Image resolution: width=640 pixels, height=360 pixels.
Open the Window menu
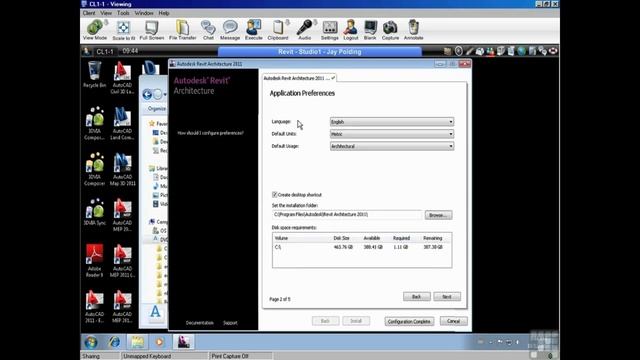tap(144, 13)
